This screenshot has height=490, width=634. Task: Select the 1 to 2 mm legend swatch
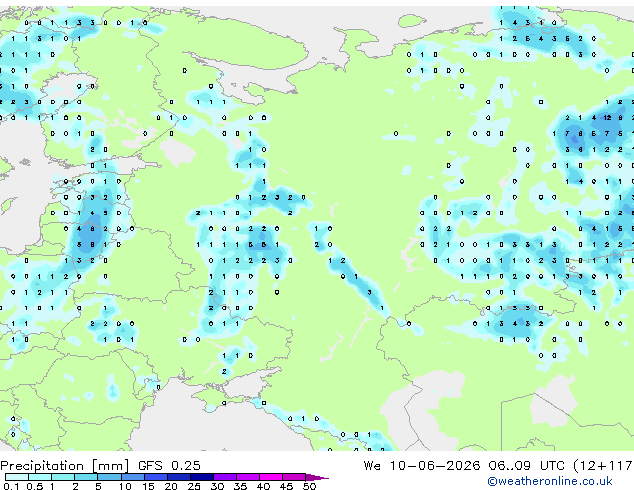pyautogui.click(x=63, y=477)
